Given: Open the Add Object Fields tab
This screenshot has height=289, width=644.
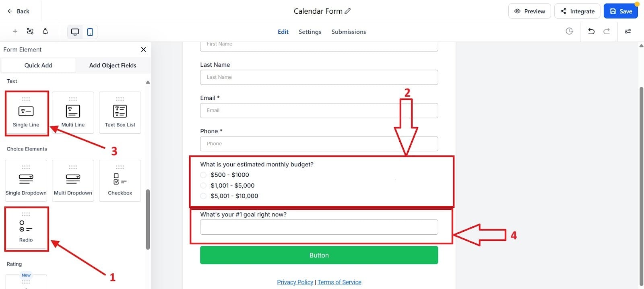Looking at the screenshot, I should 113,65.
